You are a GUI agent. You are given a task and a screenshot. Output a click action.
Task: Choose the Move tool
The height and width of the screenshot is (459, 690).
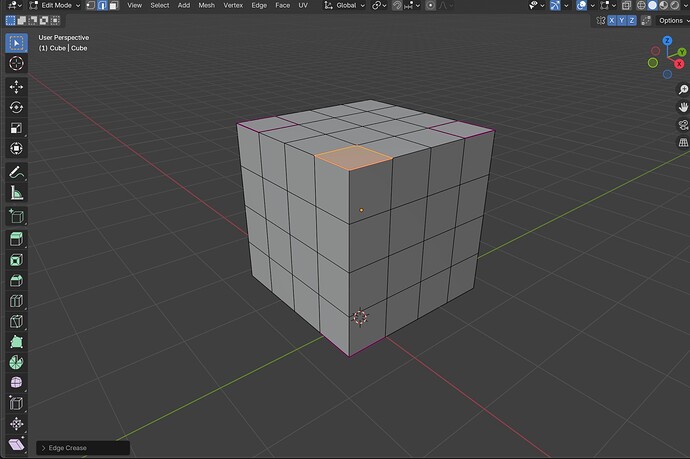point(16,87)
